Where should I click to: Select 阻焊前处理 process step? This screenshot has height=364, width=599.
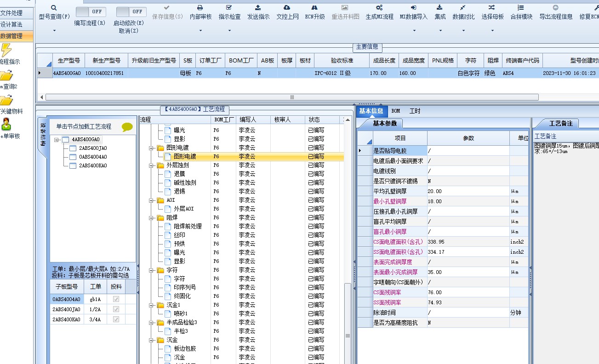[188, 227]
